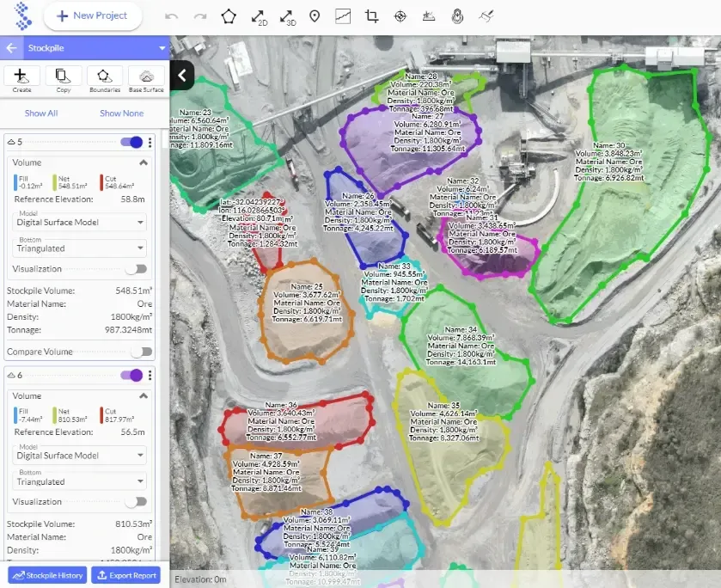This screenshot has width=721, height=588.
Task: Click Show All stockpiles
Action: [x=41, y=113]
